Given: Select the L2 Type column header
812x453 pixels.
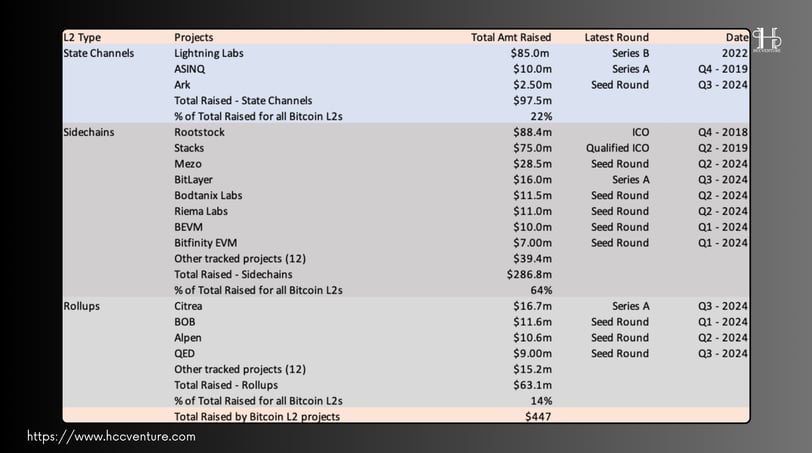Looking at the screenshot, I should (83, 37).
